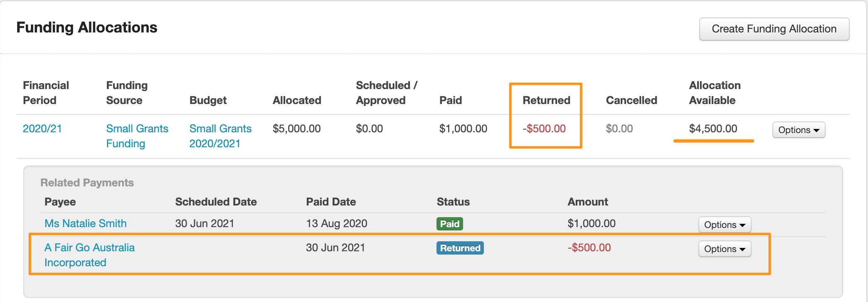This screenshot has height=302, width=868.
Task: Click the Allocation Available column header
Action: coord(714,93)
